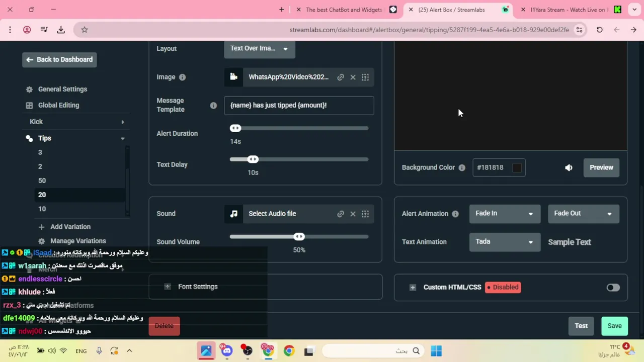Open site settings icon in address bar
Image resolution: width=644 pixels, height=362 pixels.
coord(579,30)
